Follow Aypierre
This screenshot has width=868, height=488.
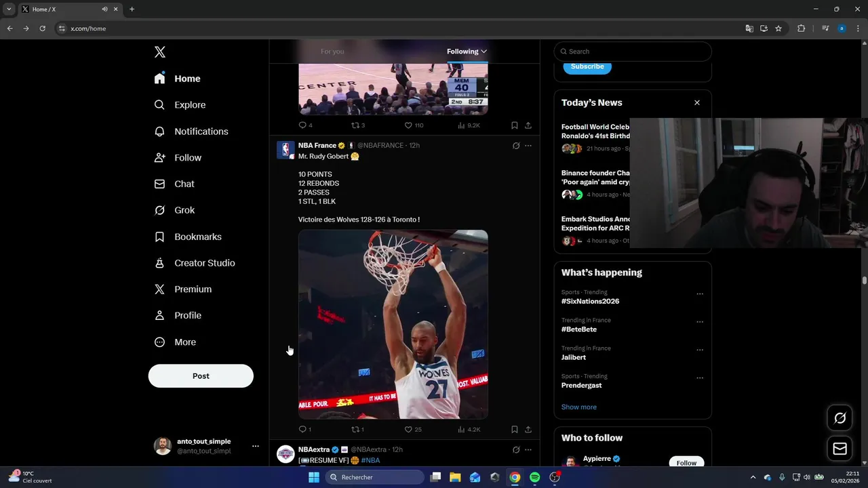pos(686,463)
